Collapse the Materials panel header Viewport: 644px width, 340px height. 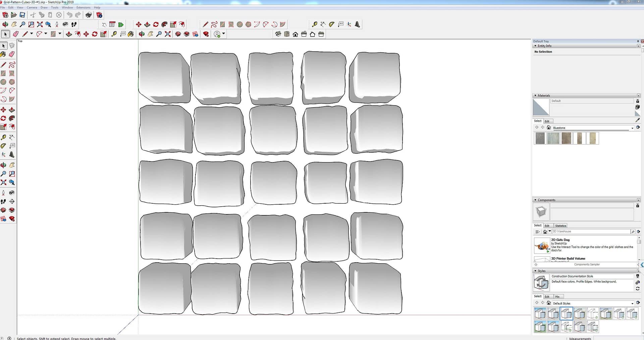click(535, 95)
